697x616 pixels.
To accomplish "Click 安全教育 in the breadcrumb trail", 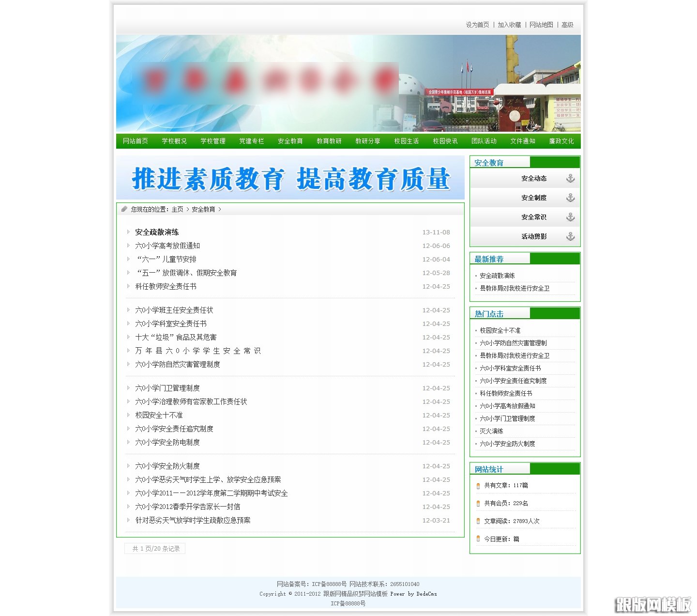I will click(203, 209).
